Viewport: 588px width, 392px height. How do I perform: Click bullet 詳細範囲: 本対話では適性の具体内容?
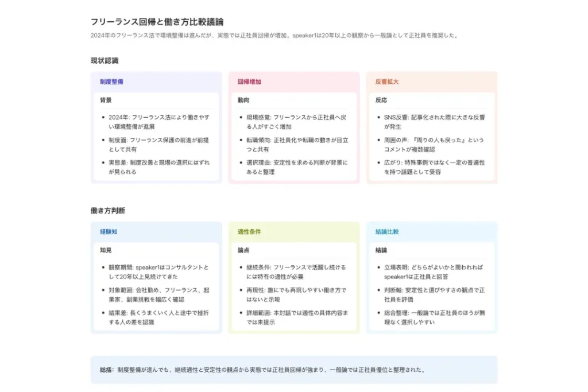point(297,317)
